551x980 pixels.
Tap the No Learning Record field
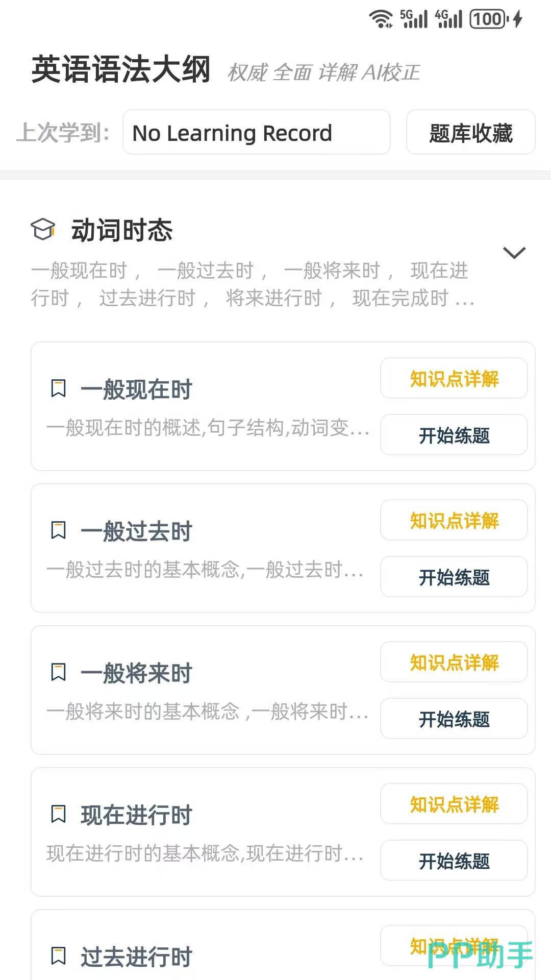coord(256,132)
